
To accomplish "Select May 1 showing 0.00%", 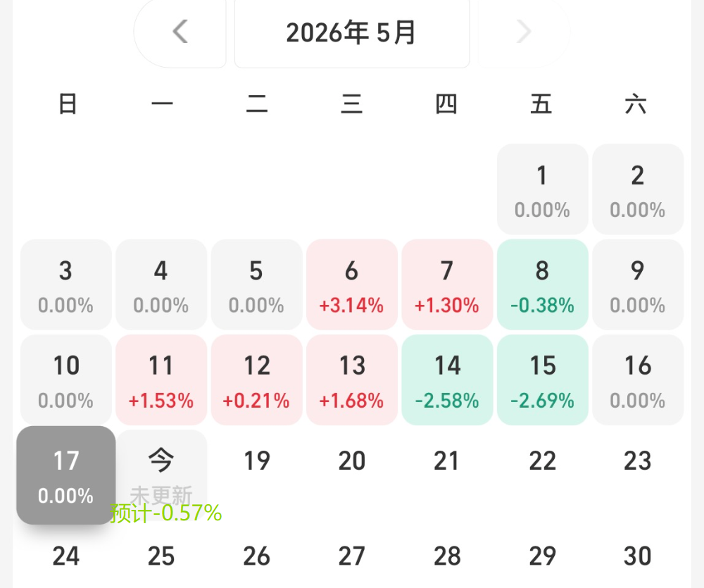I will (x=542, y=189).
